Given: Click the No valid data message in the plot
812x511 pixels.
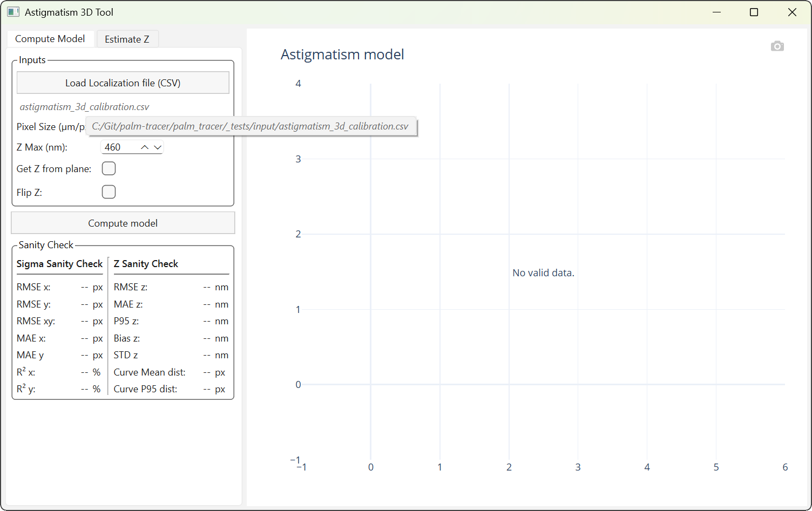Looking at the screenshot, I should click(543, 272).
